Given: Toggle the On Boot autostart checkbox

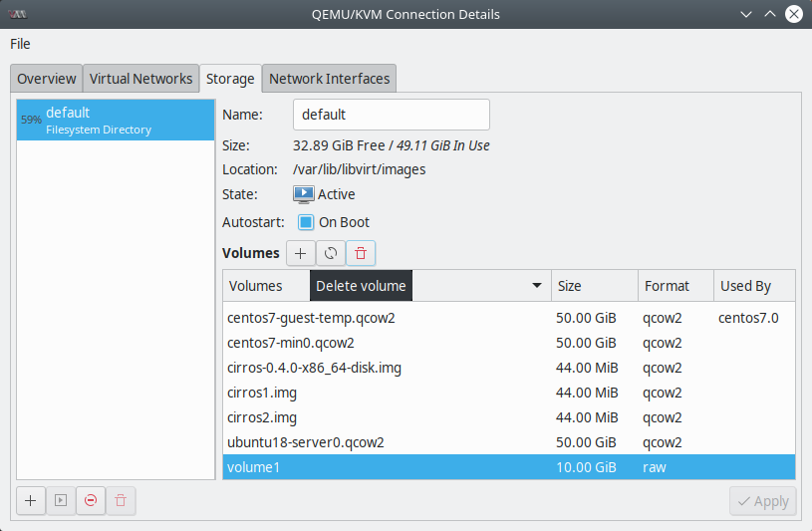Looking at the screenshot, I should tap(306, 222).
